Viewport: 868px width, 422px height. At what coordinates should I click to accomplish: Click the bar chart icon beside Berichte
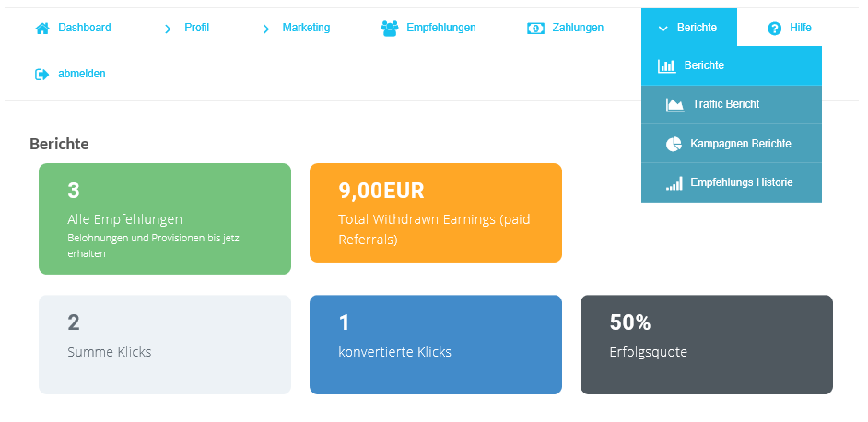[x=666, y=66]
